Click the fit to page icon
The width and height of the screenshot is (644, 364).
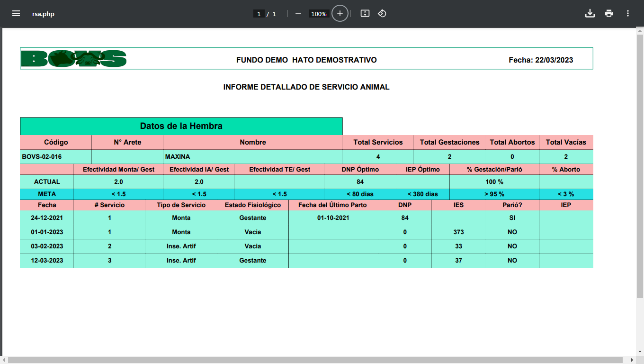pos(365,14)
